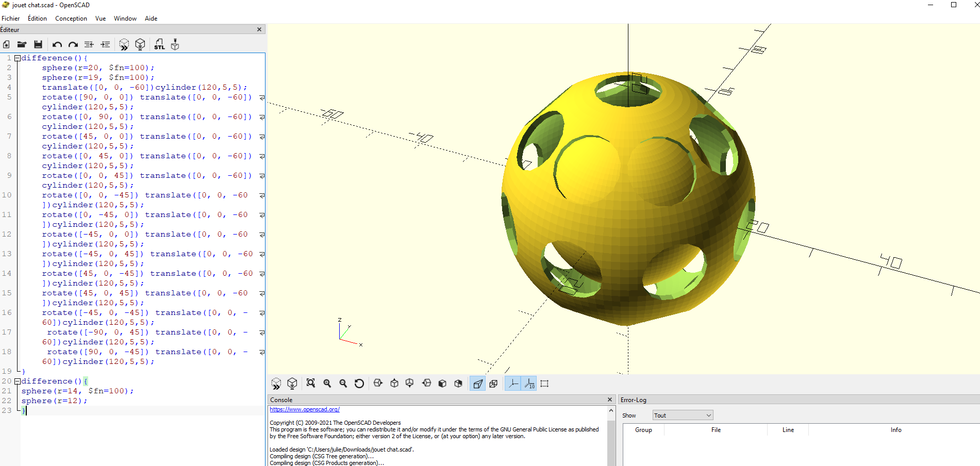Click the code line sphere(r=20, $fn=100);

(98, 68)
